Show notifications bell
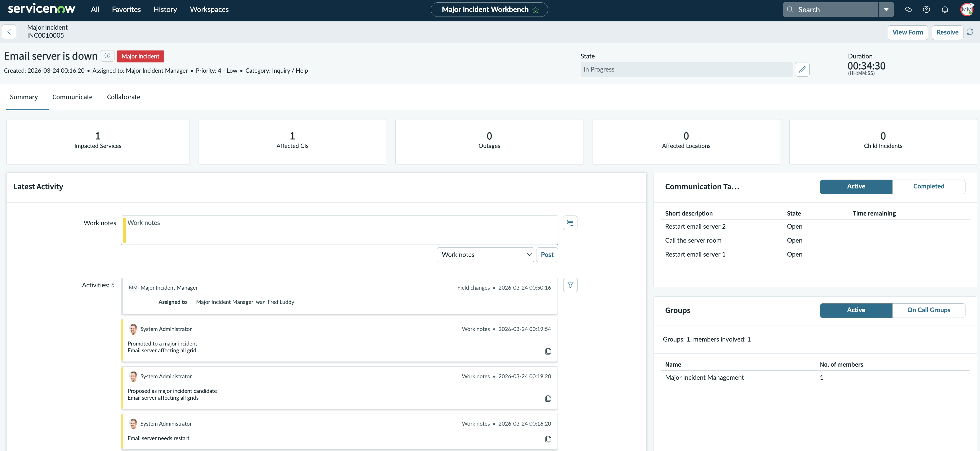Screen dimensions: 980x451 pyautogui.click(x=945, y=9)
